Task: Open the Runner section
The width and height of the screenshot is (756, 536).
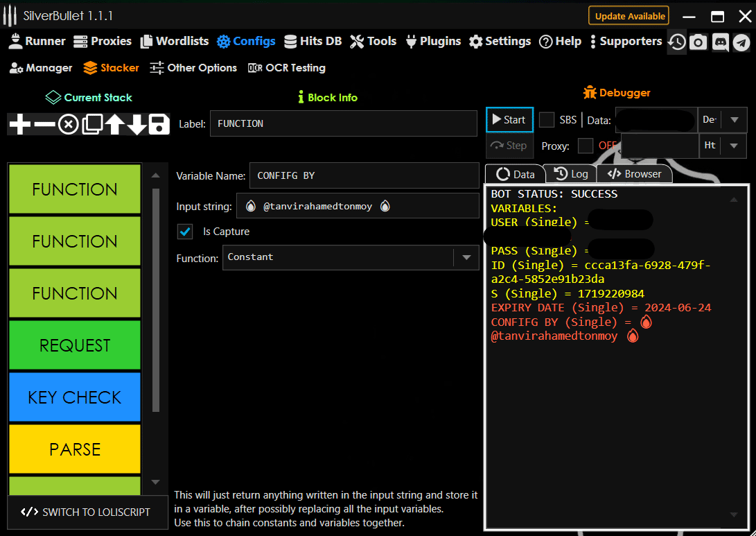Action: (x=37, y=42)
